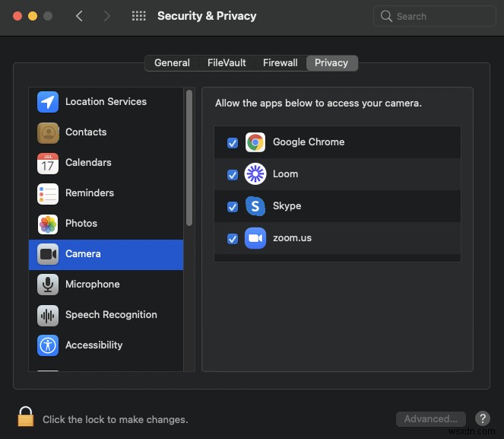Screen dimensions: 504x439
Task: Click the privacy category list scrollbar
Action: pos(189,157)
